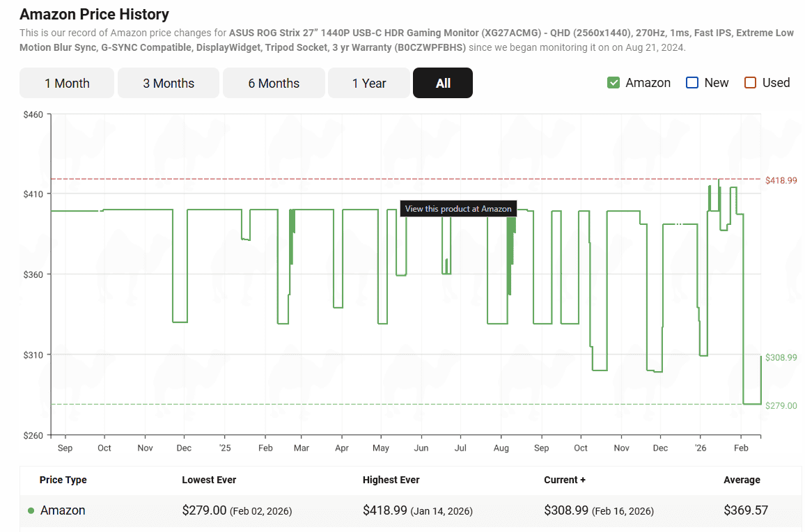Show 6 Months price history
The height and width of the screenshot is (532, 805).
pos(274,83)
